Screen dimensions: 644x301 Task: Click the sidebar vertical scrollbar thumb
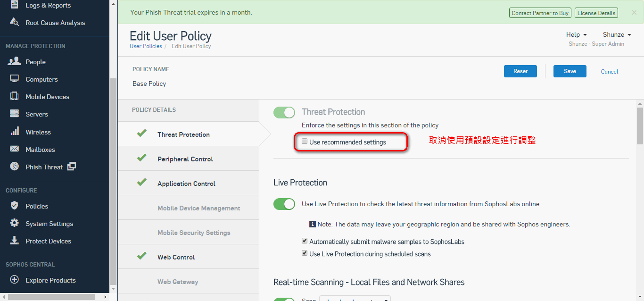113,181
